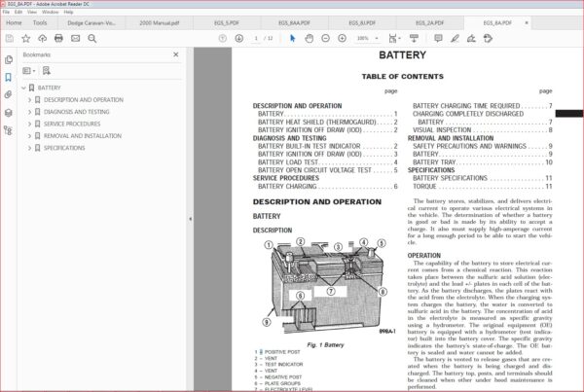
Task: Click TORQUE contents entry
Action: pos(483,186)
